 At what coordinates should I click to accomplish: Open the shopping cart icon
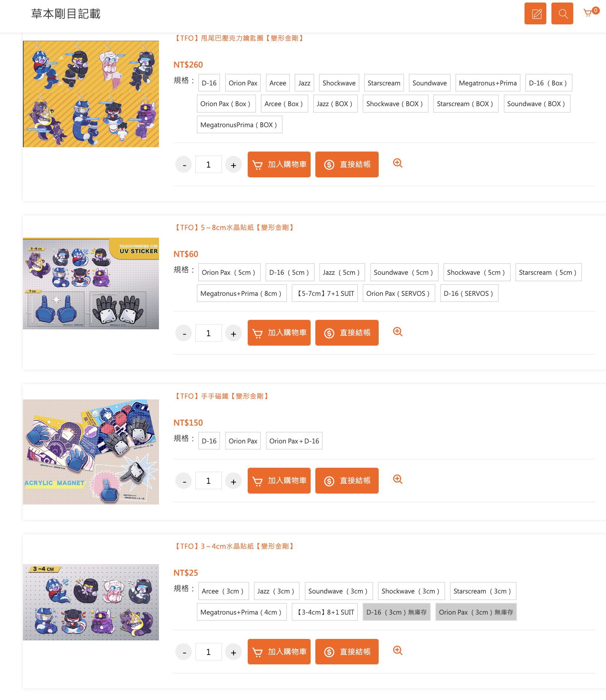click(x=588, y=13)
